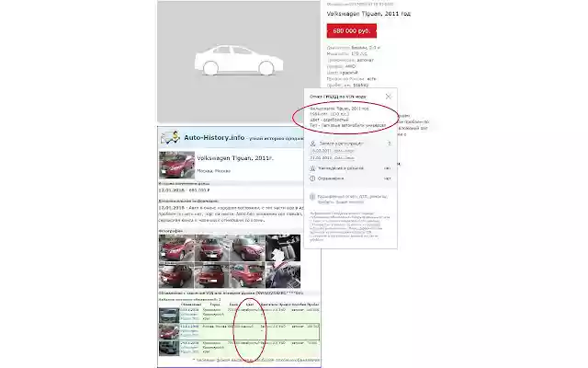Viewport: 588px width, 368px height.
Task: Click the Auto-History.info site title
Action: point(214,137)
